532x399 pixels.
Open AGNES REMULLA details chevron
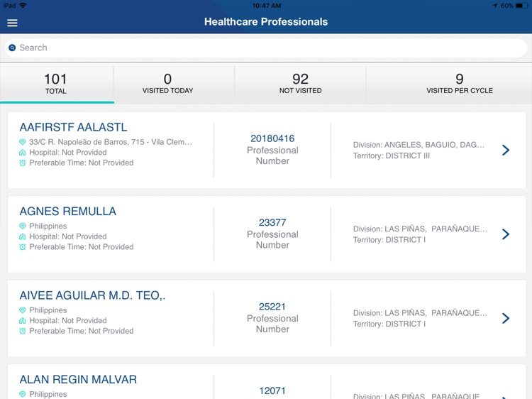(x=506, y=234)
